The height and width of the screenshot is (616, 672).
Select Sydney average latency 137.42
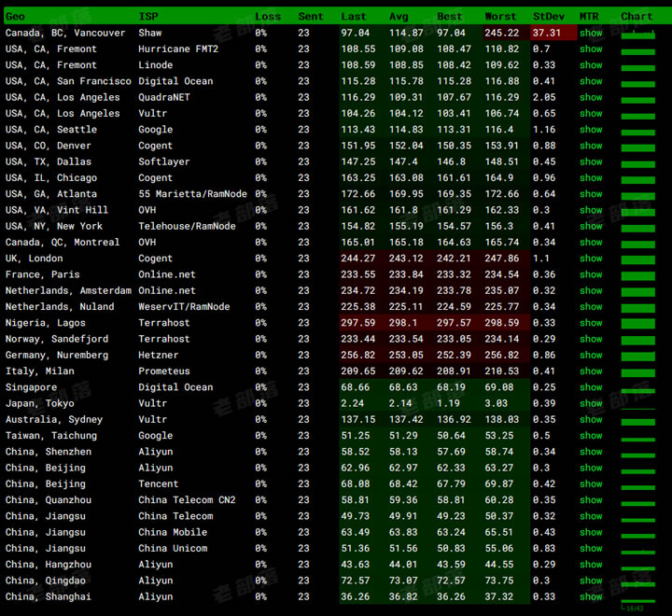coord(406,420)
